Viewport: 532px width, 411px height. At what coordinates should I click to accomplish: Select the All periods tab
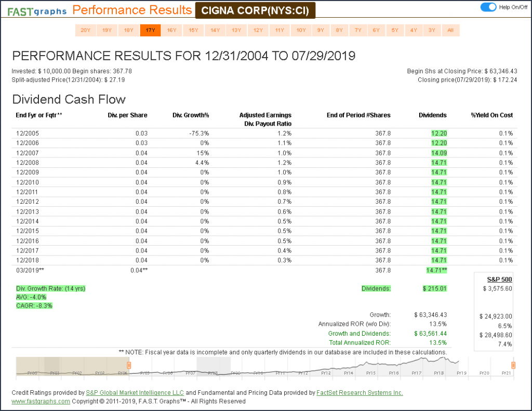click(450, 30)
